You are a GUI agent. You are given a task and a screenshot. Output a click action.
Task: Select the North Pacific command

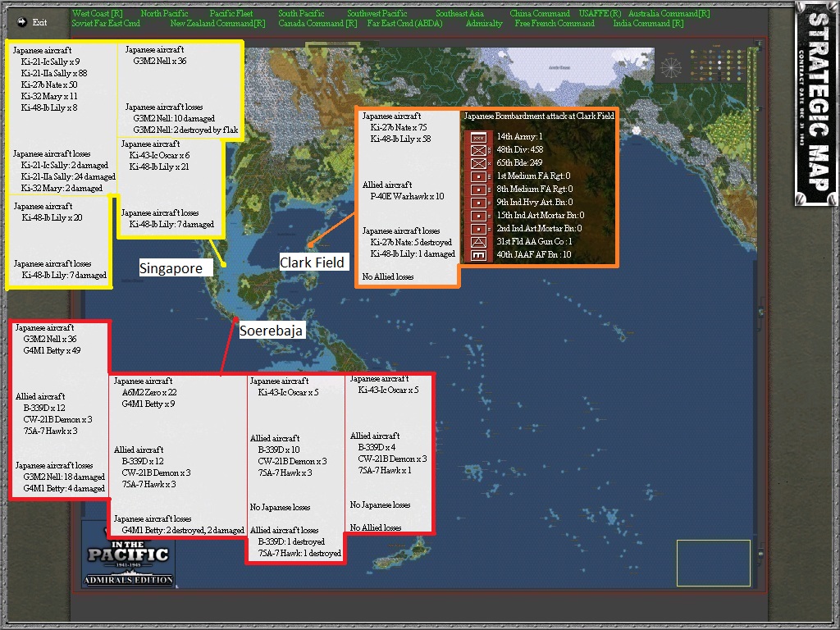coord(164,13)
